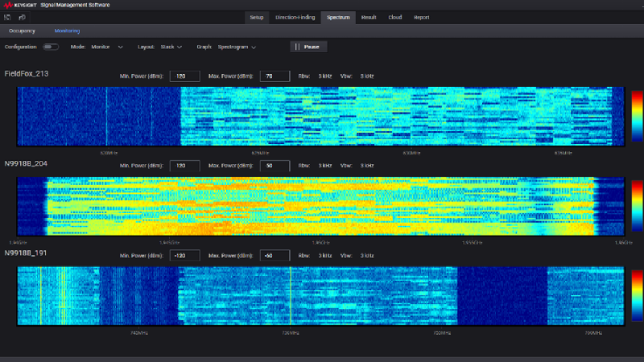This screenshot has width=644, height=362.
Task: Click Max. Power field for N9918B_204
Action: click(275, 166)
